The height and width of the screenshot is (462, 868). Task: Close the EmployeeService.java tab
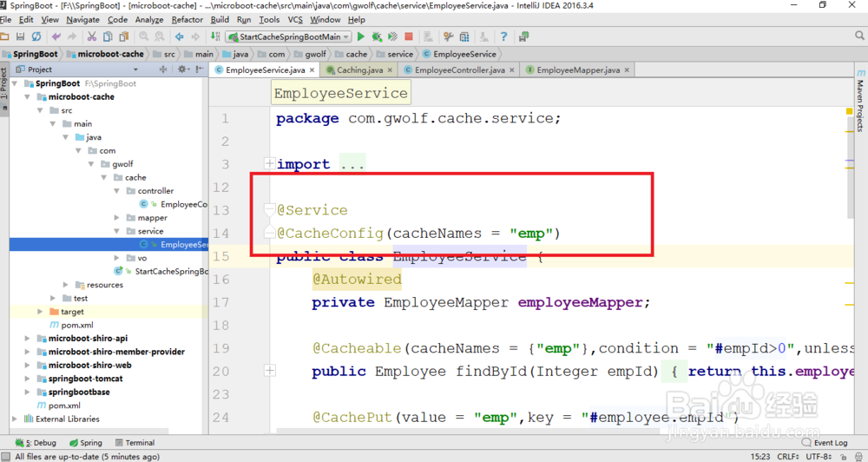(x=312, y=69)
